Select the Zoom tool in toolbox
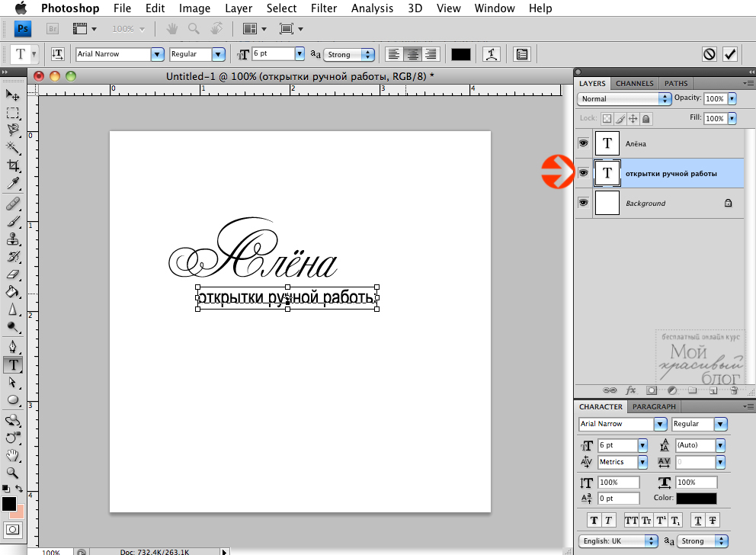Image resolution: width=756 pixels, height=555 pixels. tap(13, 473)
